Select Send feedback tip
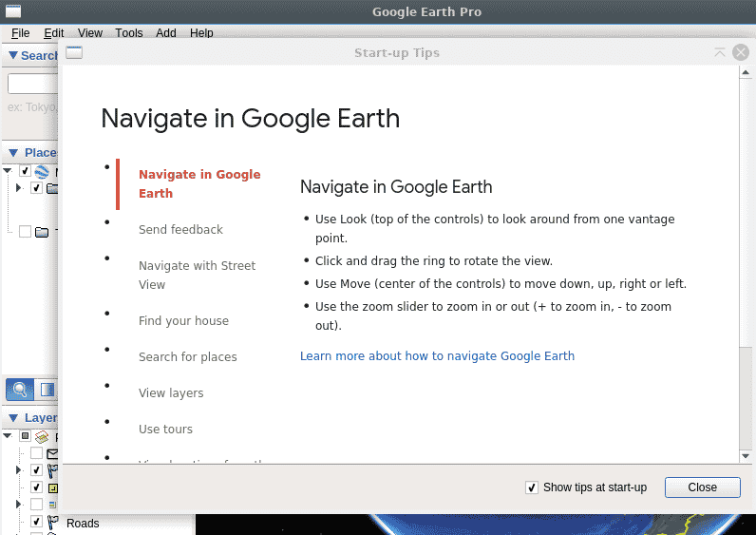Viewport: 756px width, 535px height. [180, 230]
